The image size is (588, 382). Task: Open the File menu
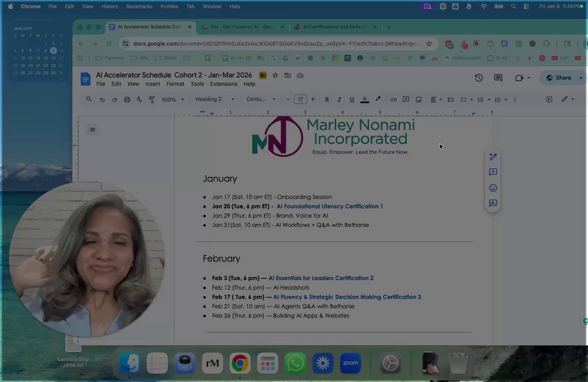(x=101, y=84)
